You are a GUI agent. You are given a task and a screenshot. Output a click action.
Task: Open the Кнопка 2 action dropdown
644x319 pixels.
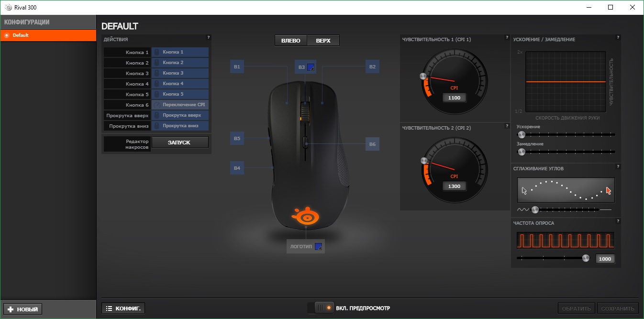tap(180, 63)
